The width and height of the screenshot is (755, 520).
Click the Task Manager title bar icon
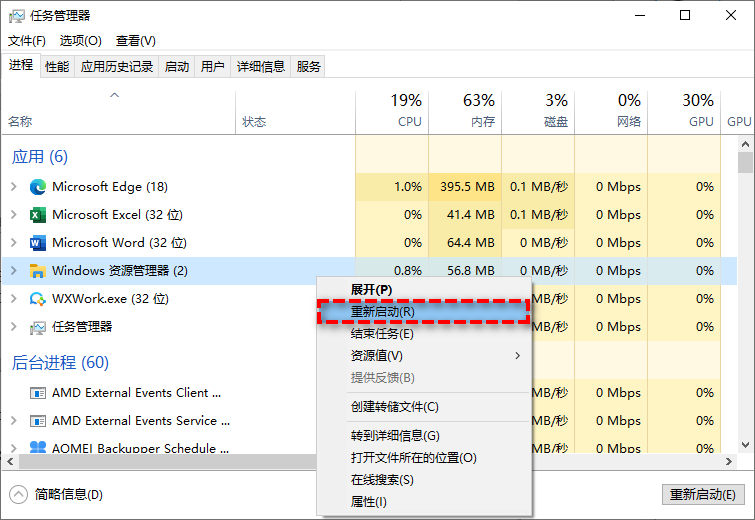tap(16, 16)
